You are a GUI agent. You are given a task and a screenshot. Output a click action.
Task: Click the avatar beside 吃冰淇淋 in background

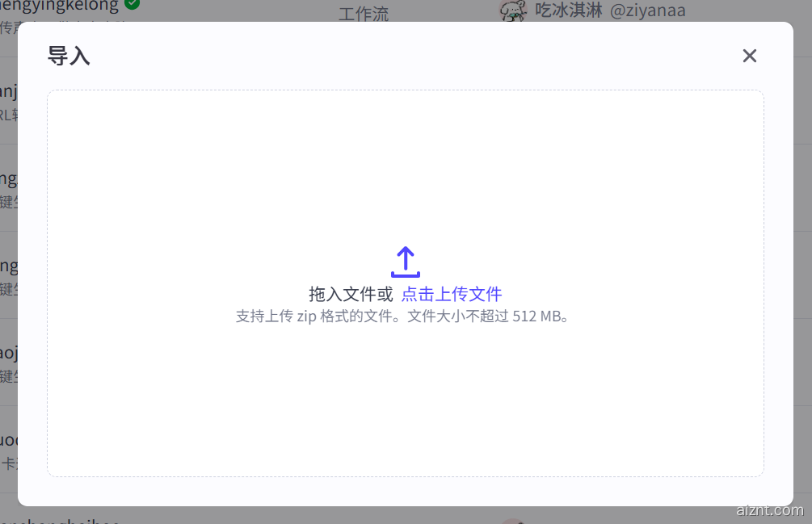(x=513, y=10)
